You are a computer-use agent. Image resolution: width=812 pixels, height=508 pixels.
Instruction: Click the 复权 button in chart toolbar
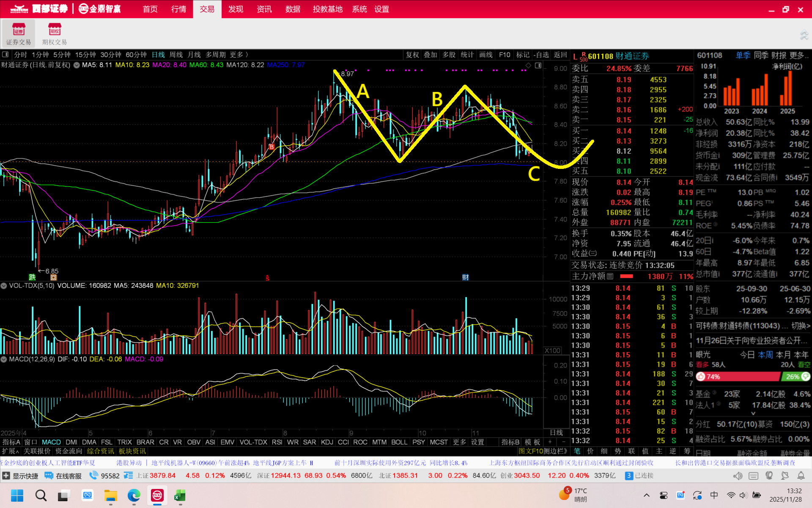[x=412, y=55]
